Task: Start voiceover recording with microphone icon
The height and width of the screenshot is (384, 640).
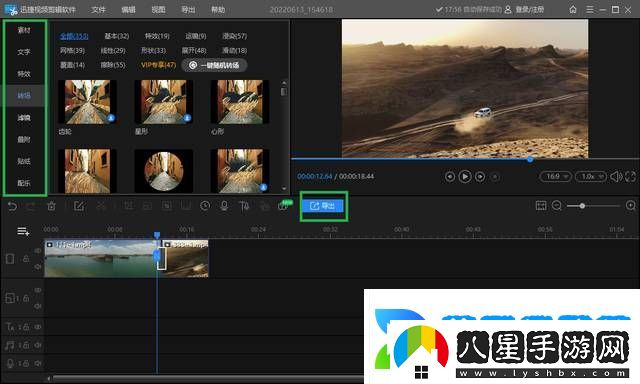Action: pyautogui.click(x=224, y=206)
